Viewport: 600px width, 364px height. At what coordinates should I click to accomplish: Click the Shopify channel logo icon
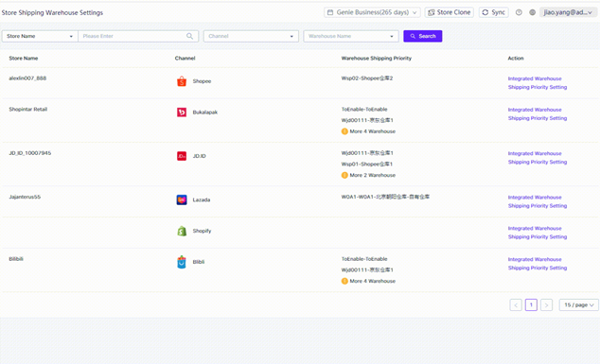(x=182, y=231)
